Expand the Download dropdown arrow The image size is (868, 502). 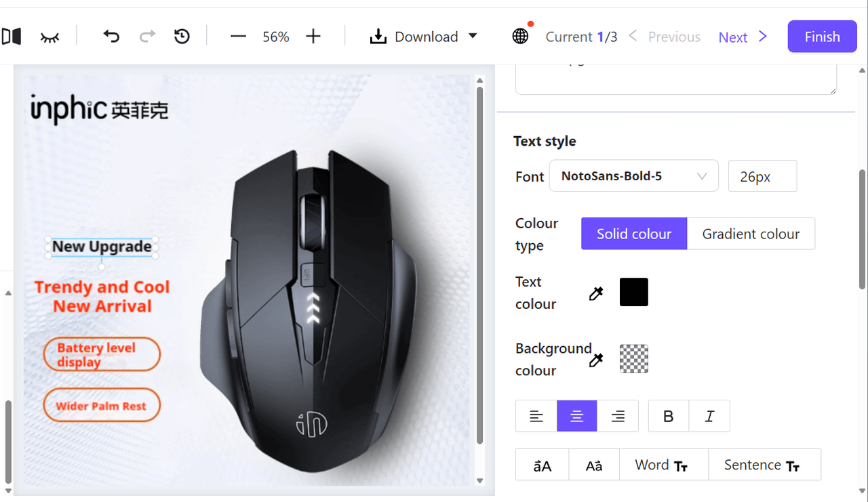(473, 37)
